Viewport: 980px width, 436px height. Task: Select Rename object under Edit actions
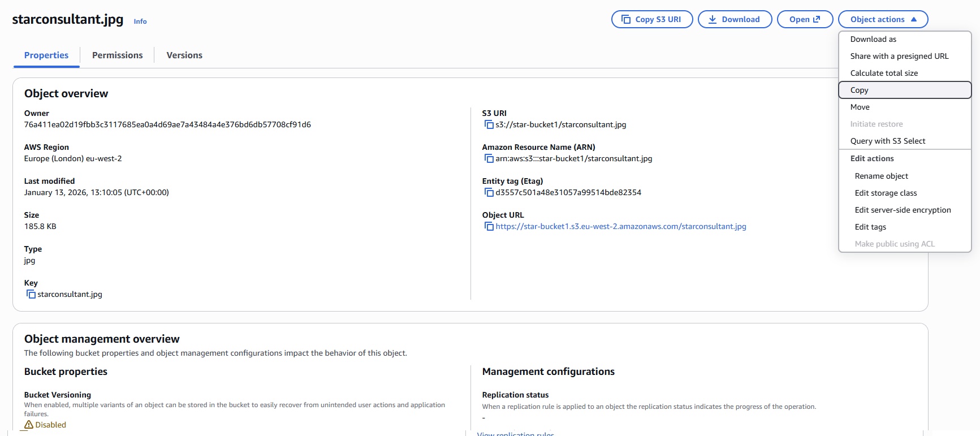(881, 176)
